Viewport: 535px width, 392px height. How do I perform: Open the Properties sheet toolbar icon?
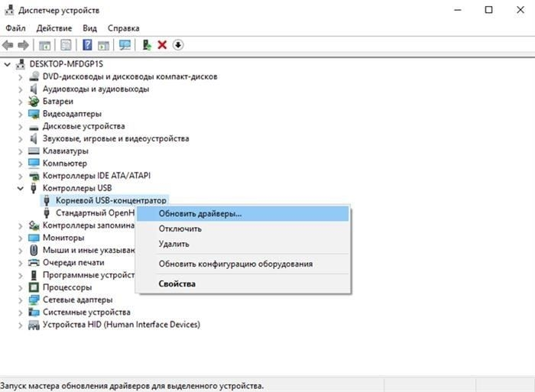pos(66,45)
